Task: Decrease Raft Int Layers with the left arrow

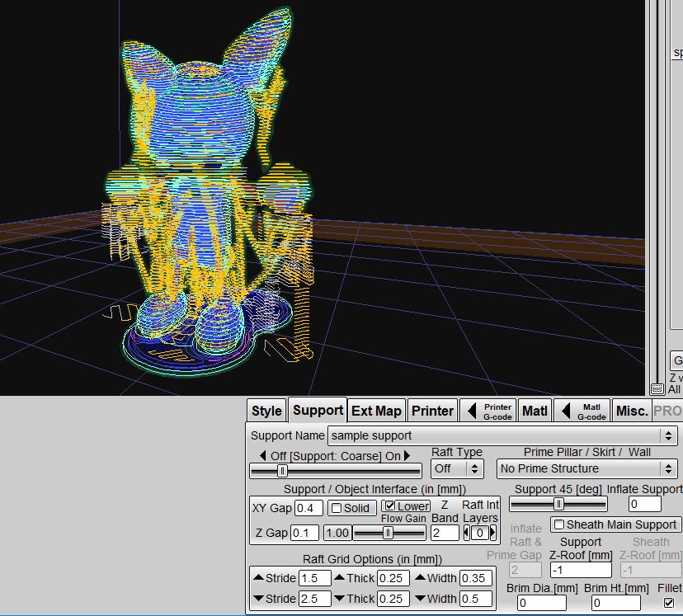Action: (467, 533)
